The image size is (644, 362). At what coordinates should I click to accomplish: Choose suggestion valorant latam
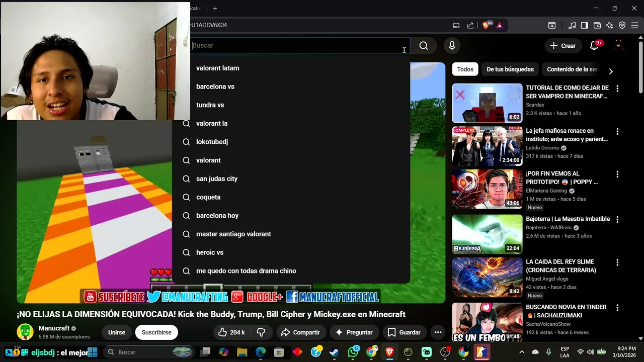tap(291, 68)
